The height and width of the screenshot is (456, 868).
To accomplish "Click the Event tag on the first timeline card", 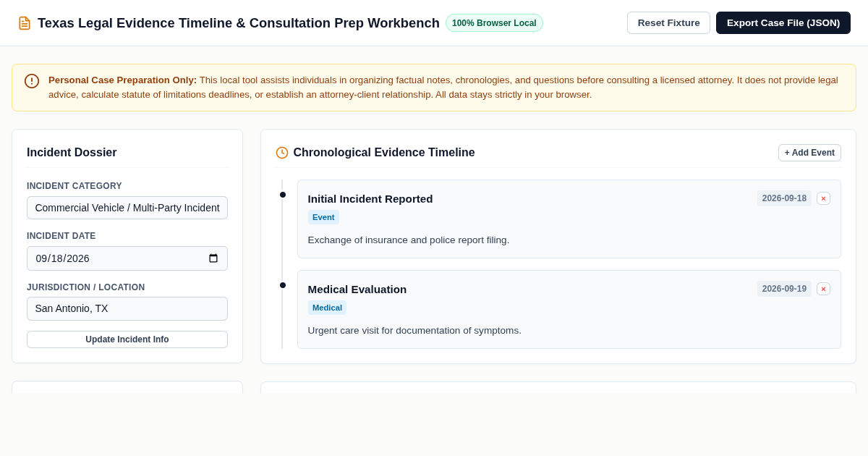I will click(323, 217).
